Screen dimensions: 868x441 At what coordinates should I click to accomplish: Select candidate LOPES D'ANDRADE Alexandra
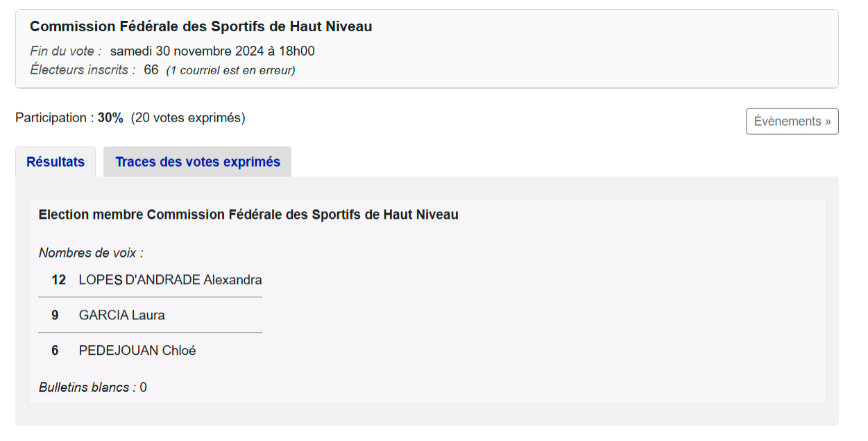point(170,280)
